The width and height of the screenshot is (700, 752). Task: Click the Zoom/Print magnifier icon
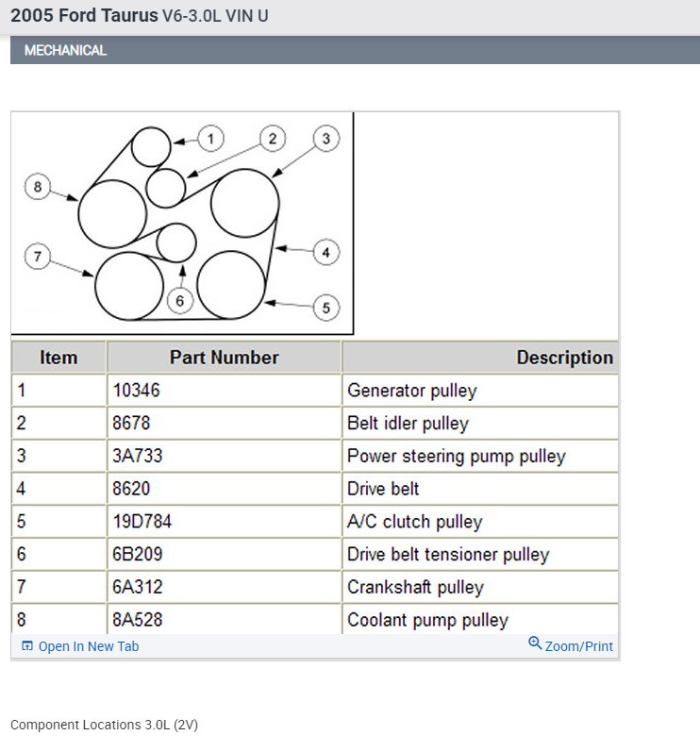(535, 643)
